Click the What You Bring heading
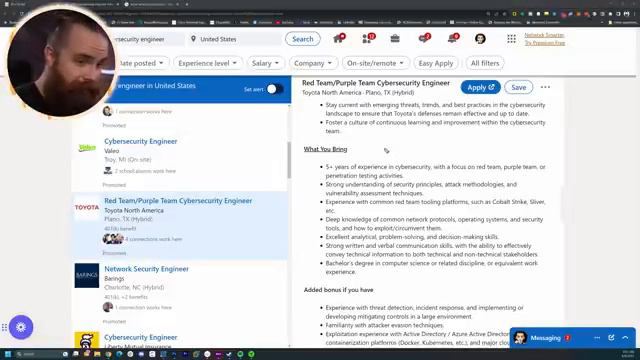The height and width of the screenshot is (360, 640). 325,149
